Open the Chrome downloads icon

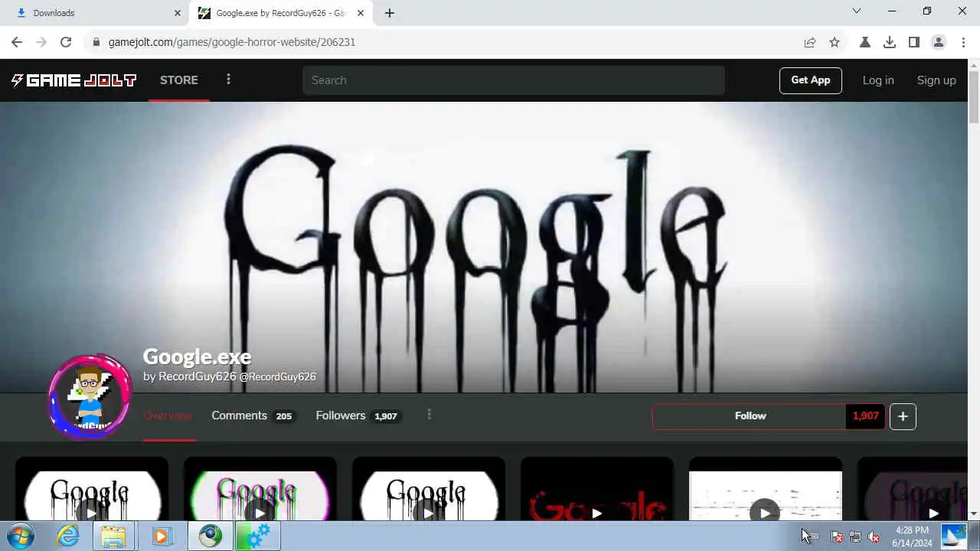(890, 42)
